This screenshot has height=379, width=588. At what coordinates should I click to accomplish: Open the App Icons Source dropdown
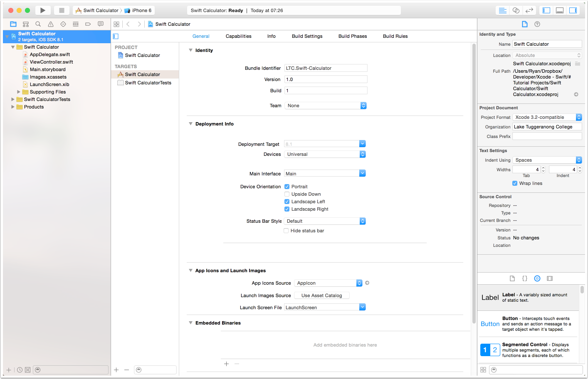point(328,283)
